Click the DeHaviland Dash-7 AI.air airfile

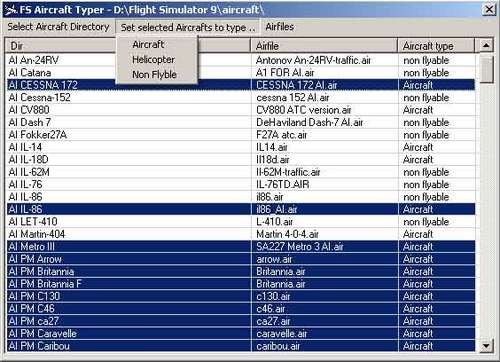[310, 122]
